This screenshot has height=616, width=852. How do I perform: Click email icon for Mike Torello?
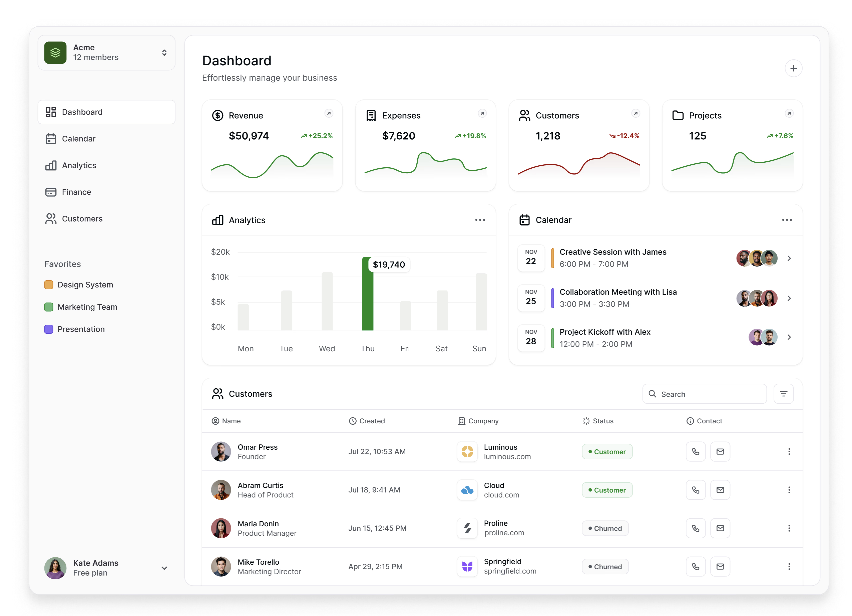(x=720, y=566)
